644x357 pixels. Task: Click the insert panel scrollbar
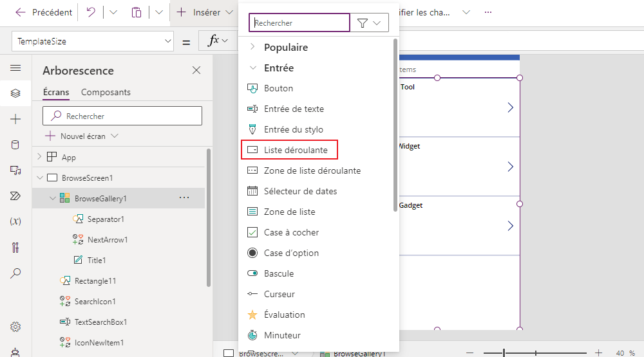(x=395, y=125)
